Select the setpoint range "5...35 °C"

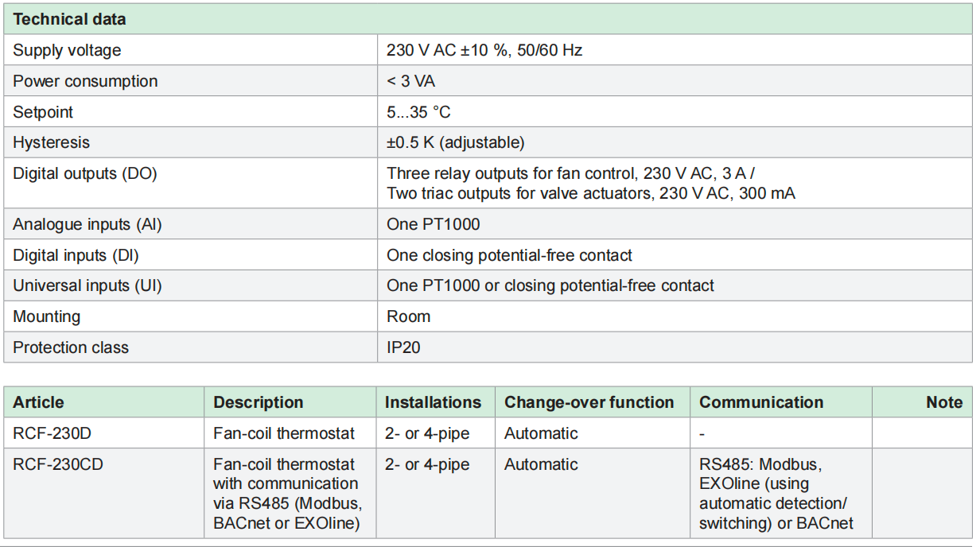[x=418, y=112]
